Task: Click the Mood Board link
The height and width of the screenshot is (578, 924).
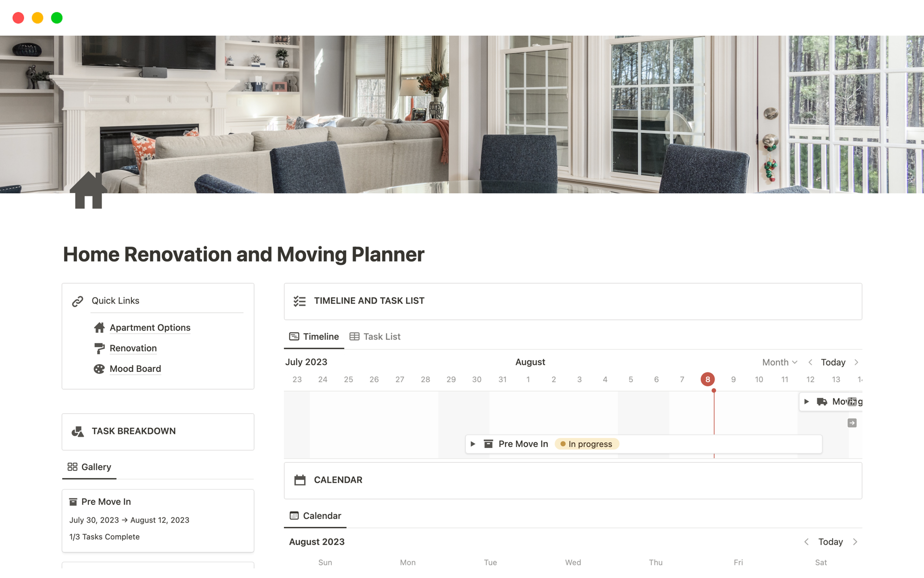Action: coord(135,368)
